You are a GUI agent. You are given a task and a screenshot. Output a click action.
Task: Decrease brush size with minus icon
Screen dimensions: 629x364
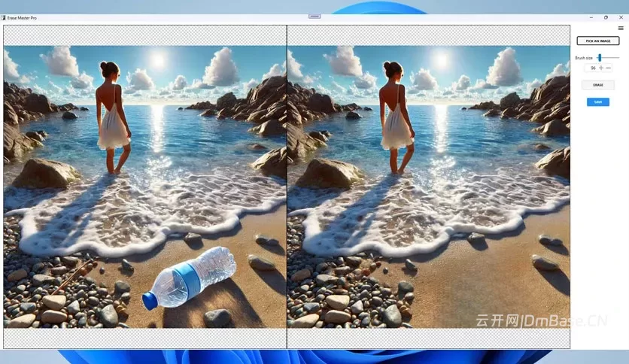click(x=608, y=68)
